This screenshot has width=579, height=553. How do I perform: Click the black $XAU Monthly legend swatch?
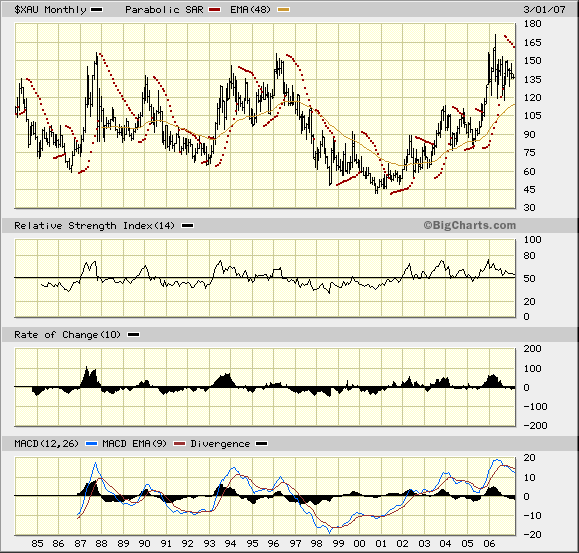coord(97,10)
